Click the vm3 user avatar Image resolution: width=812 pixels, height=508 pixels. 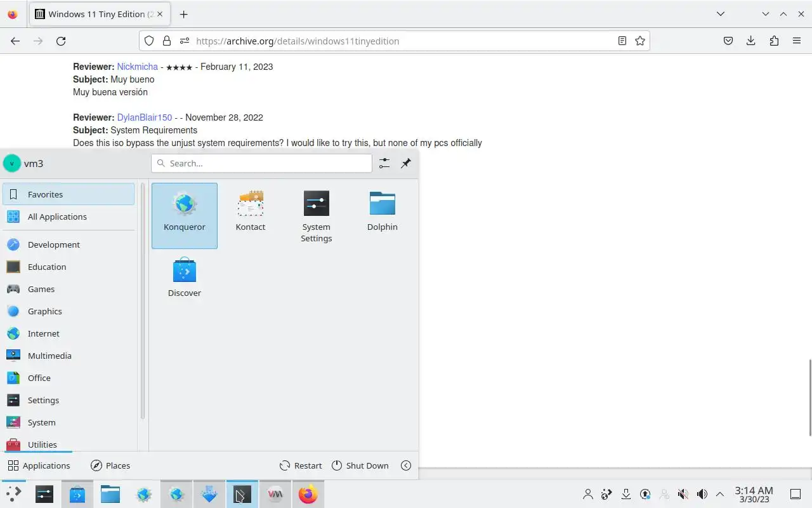[x=11, y=163]
